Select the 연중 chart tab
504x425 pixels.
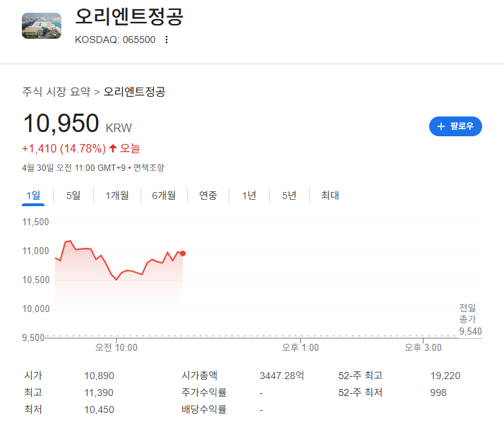point(208,196)
